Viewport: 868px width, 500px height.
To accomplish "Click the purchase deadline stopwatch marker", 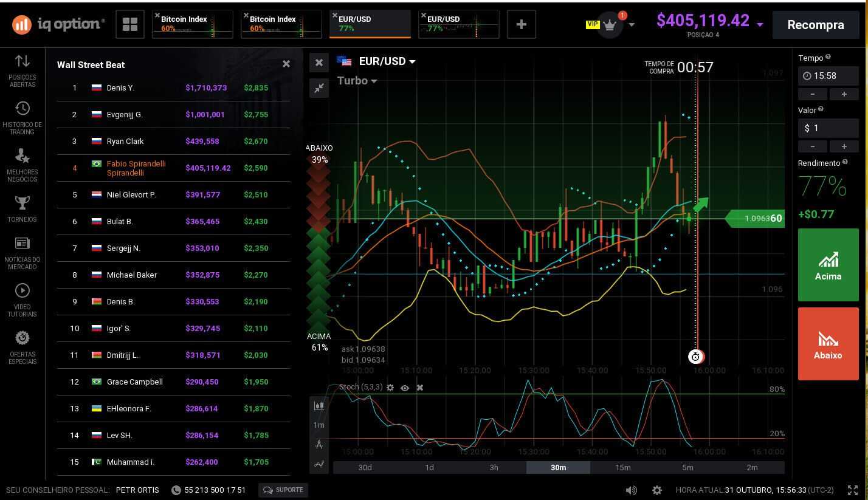I will tap(695, 357).
